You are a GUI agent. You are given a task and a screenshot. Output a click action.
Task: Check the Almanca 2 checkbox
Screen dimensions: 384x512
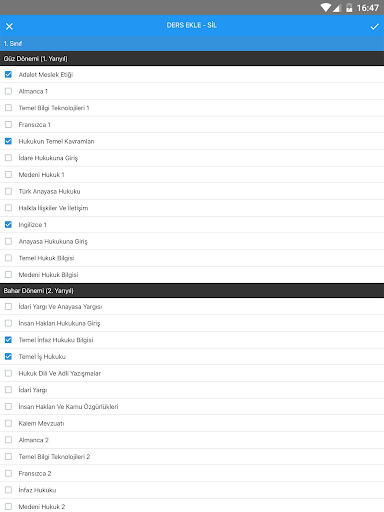[x=8, y=440]
